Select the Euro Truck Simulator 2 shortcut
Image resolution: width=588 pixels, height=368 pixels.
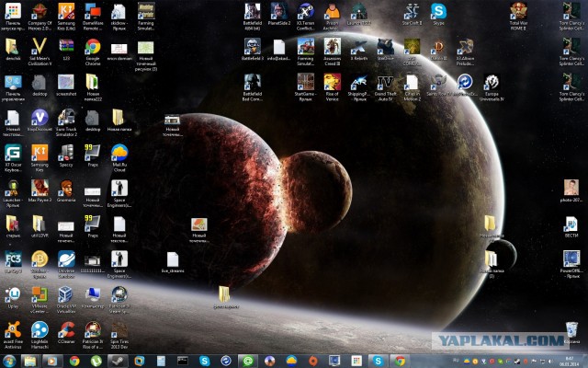pyautogui.click(x=66, y=122)
